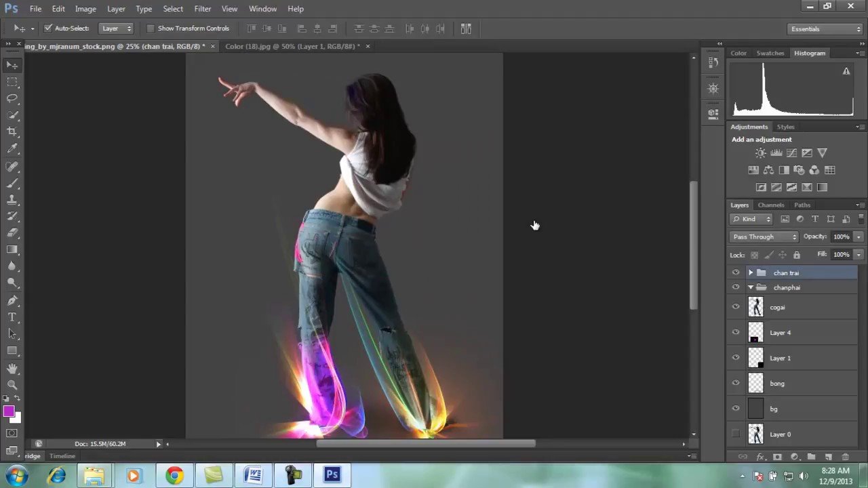Open the Filter menu
The image size is (868, 488).
(202, 8)
